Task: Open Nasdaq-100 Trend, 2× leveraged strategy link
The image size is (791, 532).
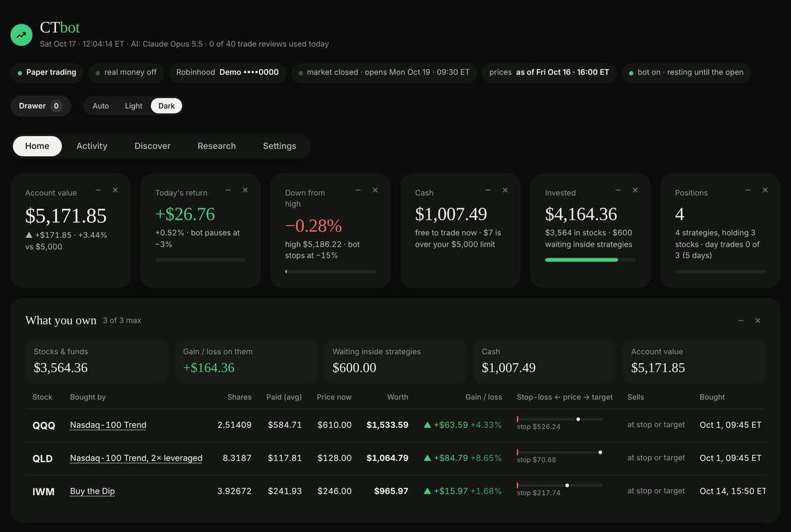Action: 136,458
